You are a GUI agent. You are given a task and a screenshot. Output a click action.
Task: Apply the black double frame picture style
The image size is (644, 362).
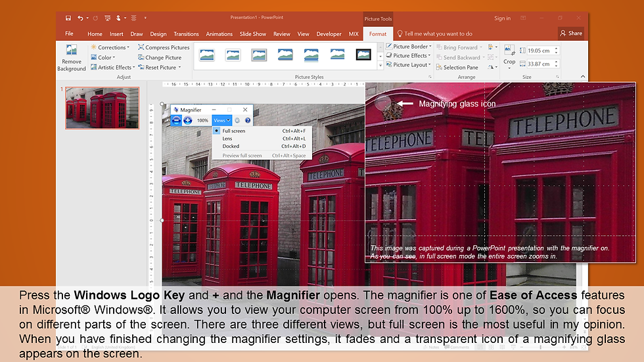(363, 55)
